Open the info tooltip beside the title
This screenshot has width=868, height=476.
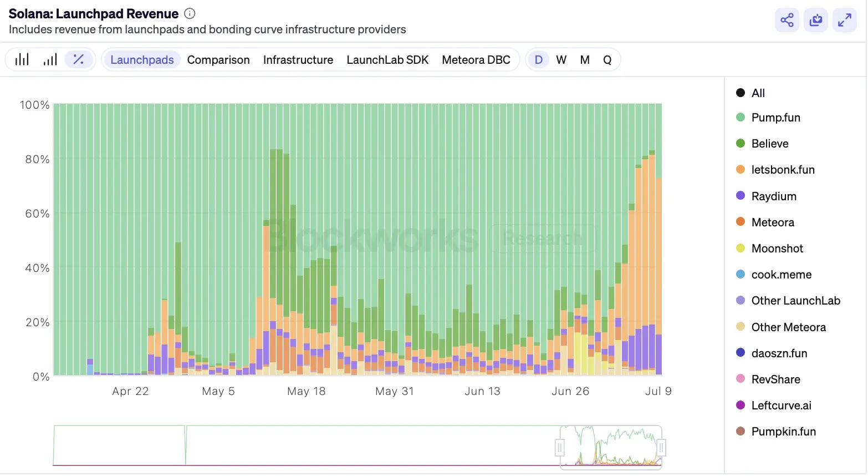click(190, 14)
